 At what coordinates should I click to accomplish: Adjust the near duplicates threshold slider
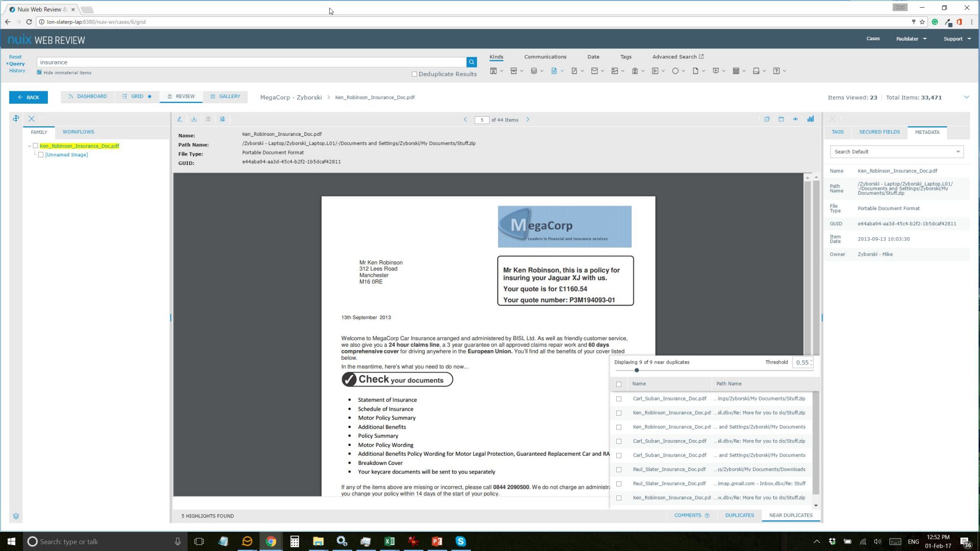pyautogui.click(x=637, y=370)
